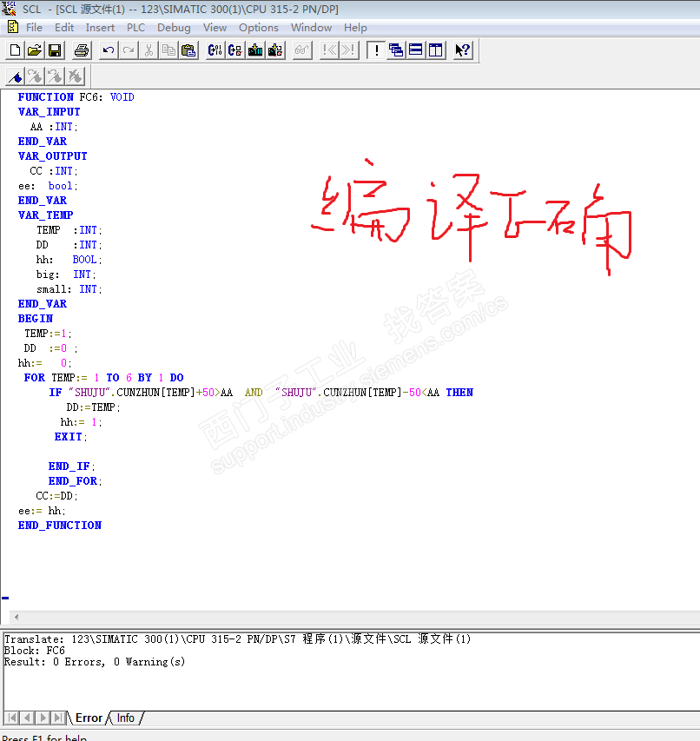Click the 'hh: BOOL;' declaration

[x=69, y=260]
